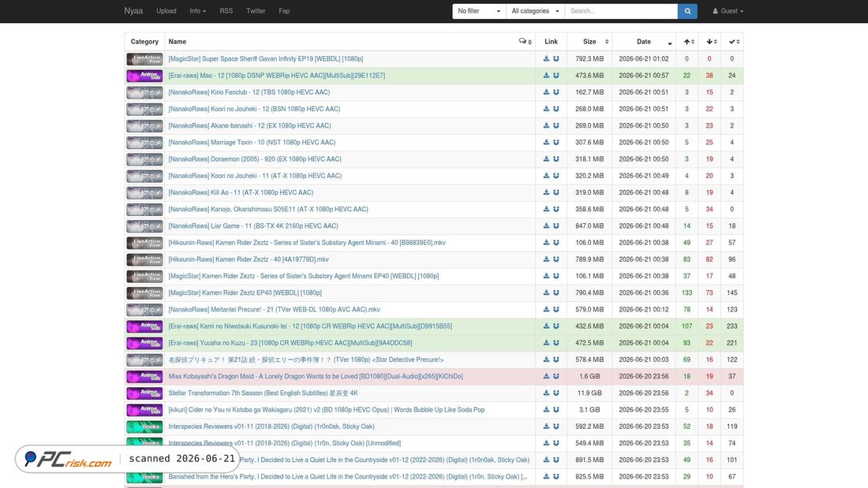Open NanakoRaws Koori no Jouheki - 12 (BSN) torrent page

[254, 109]
